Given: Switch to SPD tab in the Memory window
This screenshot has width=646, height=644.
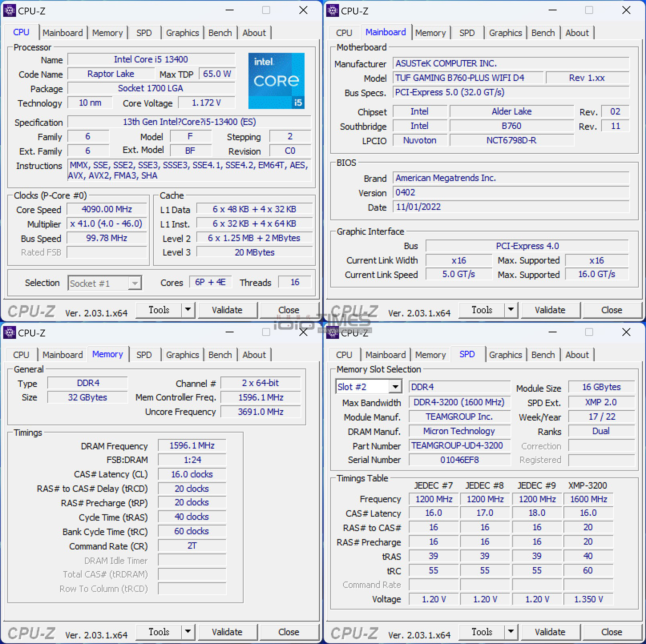Looking at the screenshot, I should point(144,355).
